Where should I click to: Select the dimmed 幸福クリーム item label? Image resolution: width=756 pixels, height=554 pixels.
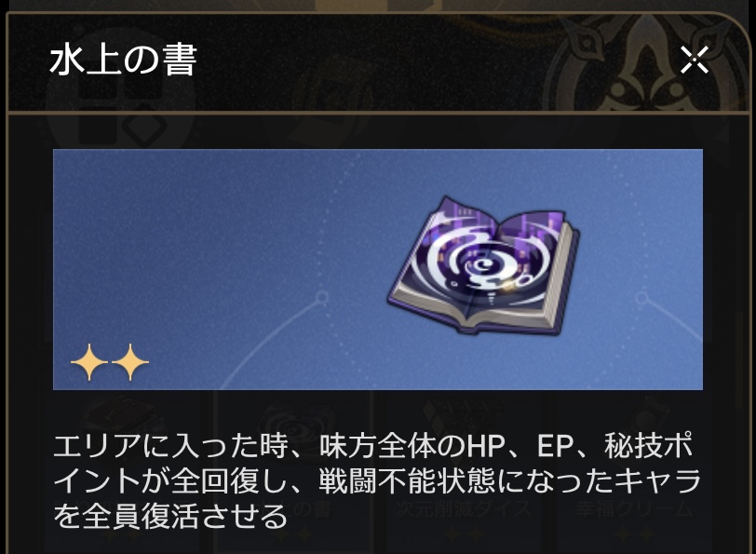(x=635, y=509)
